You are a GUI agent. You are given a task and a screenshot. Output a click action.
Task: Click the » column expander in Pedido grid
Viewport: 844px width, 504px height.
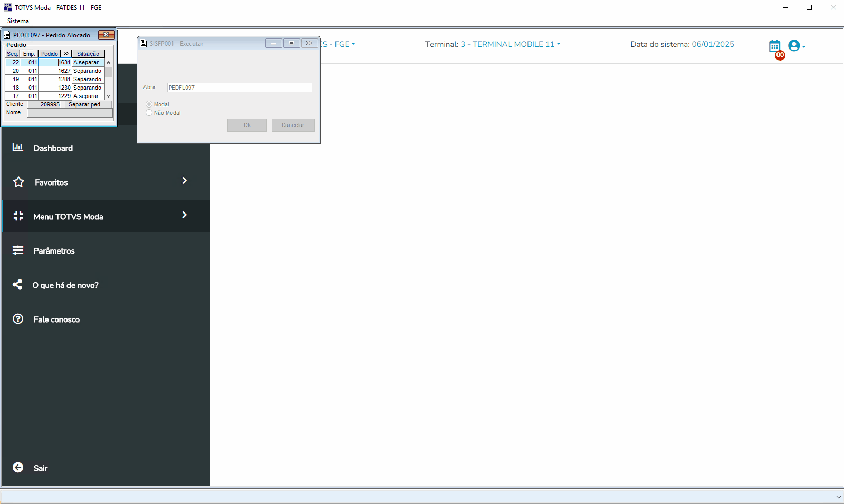click(x=66, y=54)
